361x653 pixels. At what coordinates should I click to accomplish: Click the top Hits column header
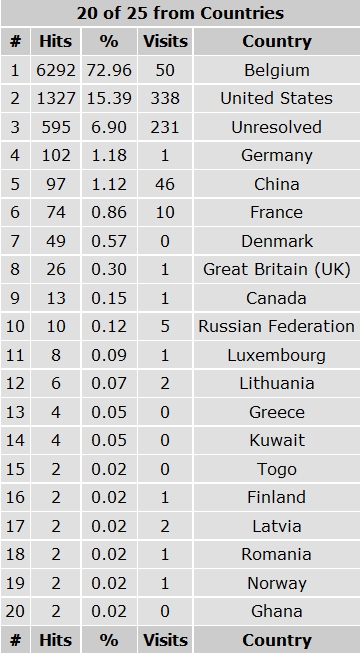[x=56, y=41]
